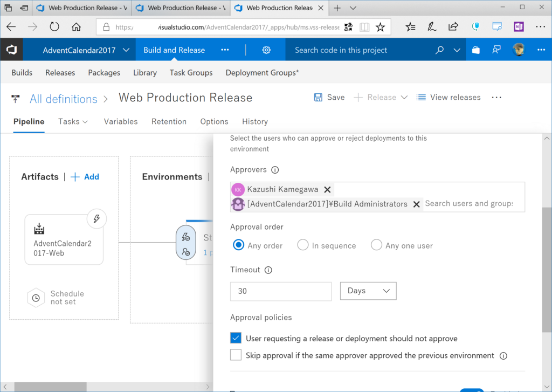Switch to the Variables tab
Viewport: 552px width, 392px height.
tap(121, 121)
